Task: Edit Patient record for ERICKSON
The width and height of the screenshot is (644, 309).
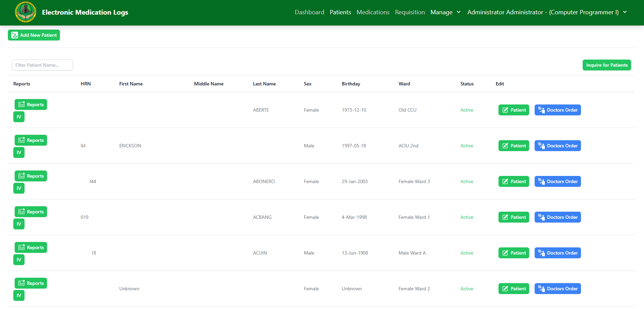Action: click(x=513, y=146)
